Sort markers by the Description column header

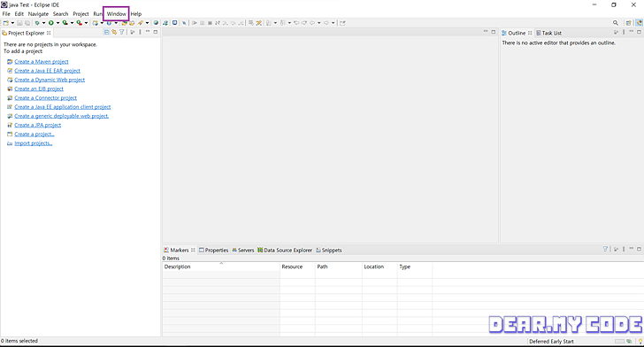[x=221, y=266]
